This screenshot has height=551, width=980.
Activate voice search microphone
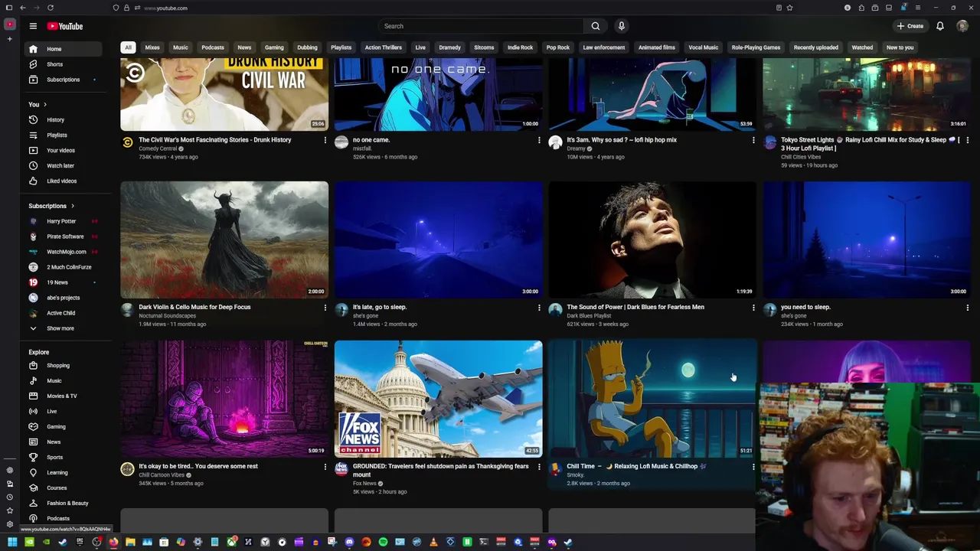pos(622,26)
